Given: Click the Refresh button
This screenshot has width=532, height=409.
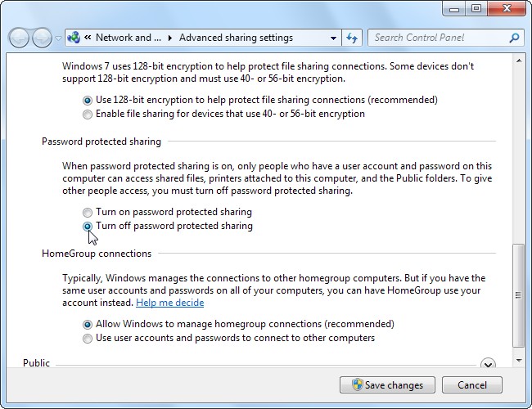Looking at the screenshot, I should tap(352, 38).
